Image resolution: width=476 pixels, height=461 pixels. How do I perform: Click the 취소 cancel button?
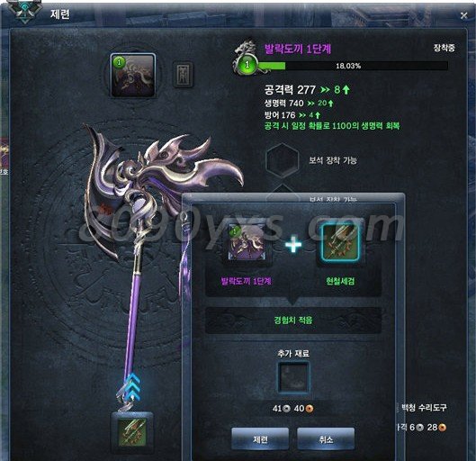pos(326,438)
